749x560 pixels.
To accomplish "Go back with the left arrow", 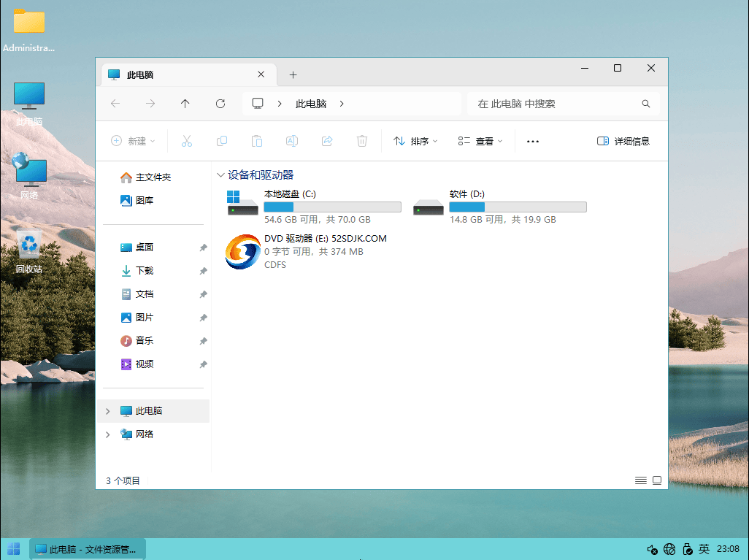I will (x=115, y=104).
